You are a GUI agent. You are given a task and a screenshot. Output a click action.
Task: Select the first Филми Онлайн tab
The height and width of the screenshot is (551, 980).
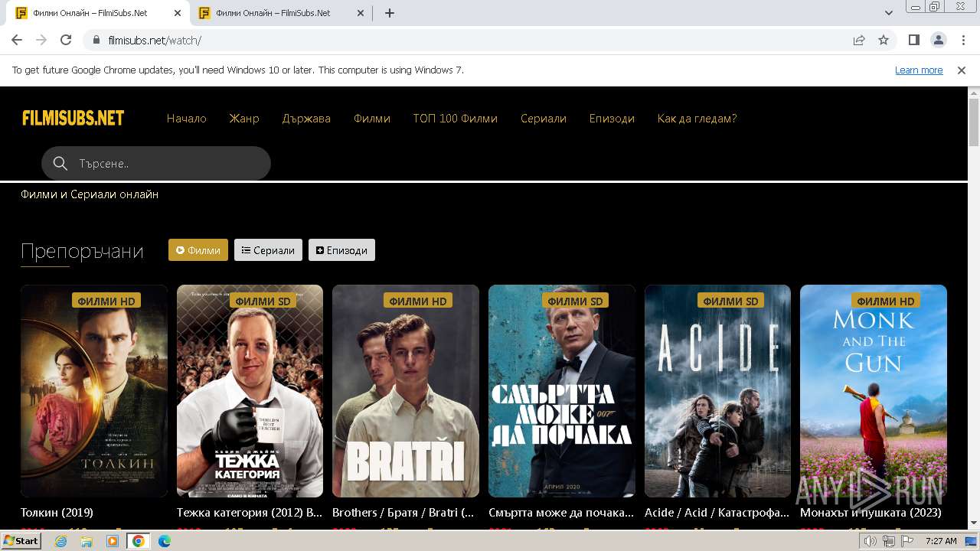click(98, 13)
